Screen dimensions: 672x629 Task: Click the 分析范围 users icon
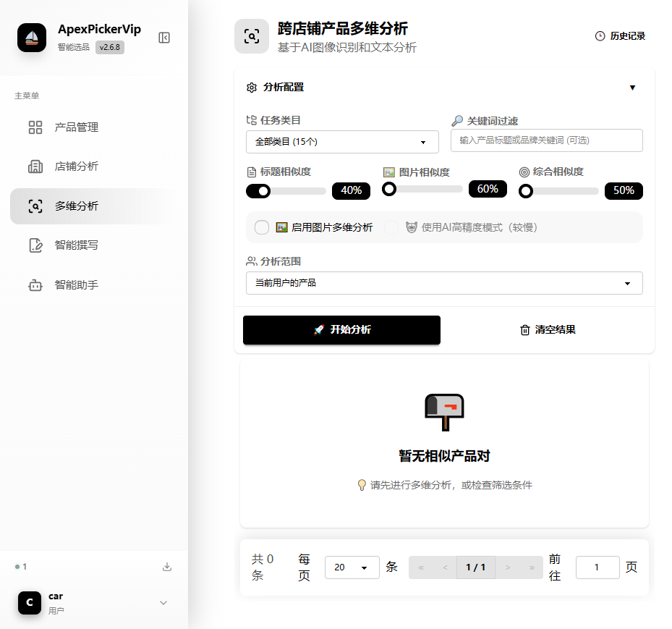tap(252, 261)
